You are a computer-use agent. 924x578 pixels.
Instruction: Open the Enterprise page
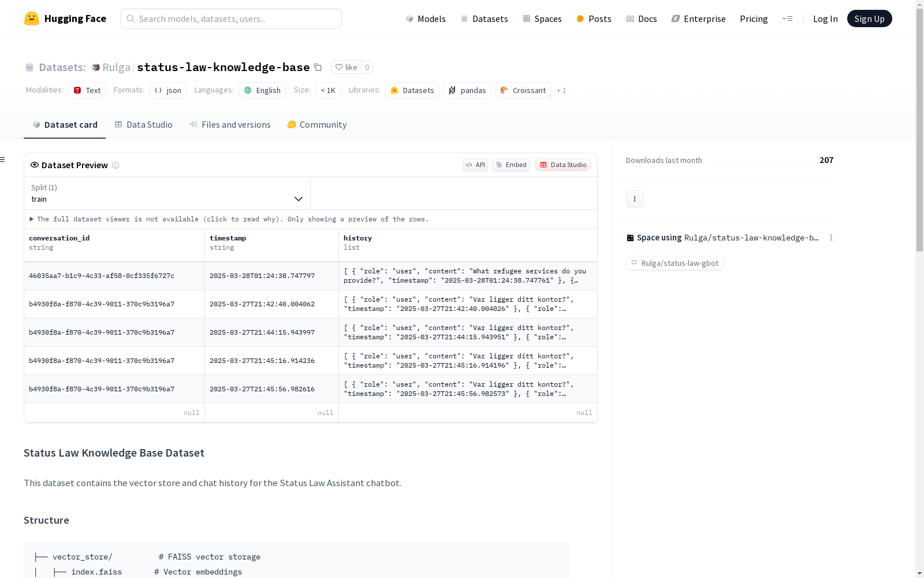(x=698, y=18)
